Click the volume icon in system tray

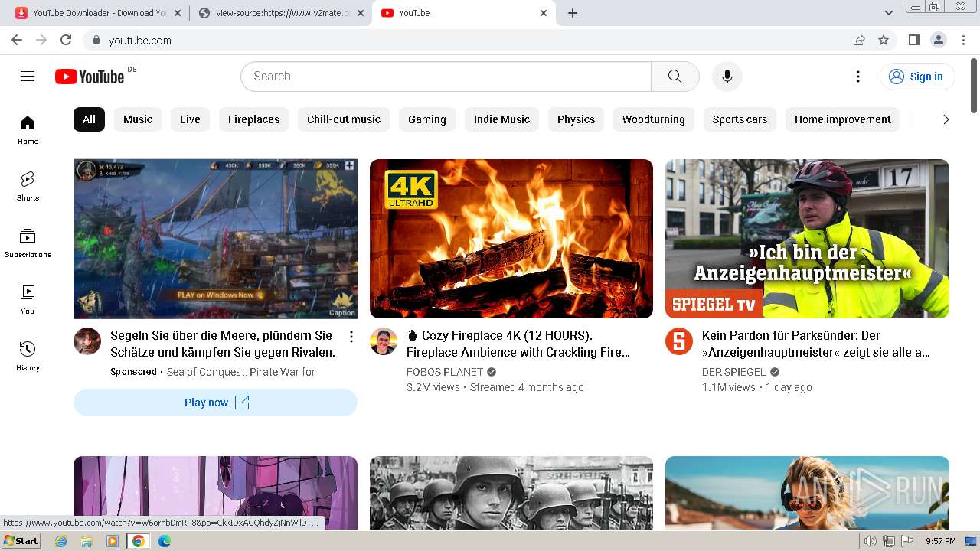(870, 541)
